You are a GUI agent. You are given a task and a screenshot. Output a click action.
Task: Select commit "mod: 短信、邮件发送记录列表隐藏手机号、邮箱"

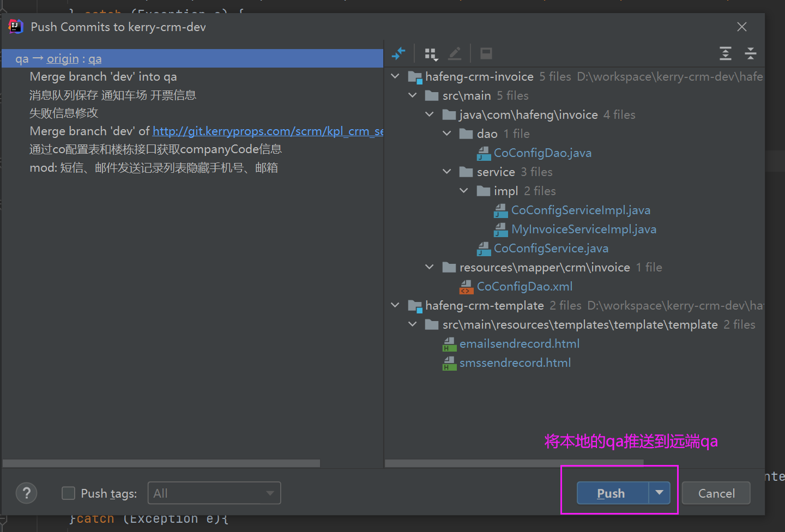pyautogui.click(x=154, y=168)
